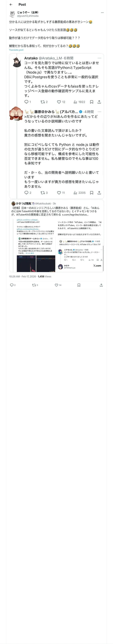Viewport: 113px width, 644px height.
Task: Click the 1,458 Views count
Action: pyautogui.click(x=45, y=277)
